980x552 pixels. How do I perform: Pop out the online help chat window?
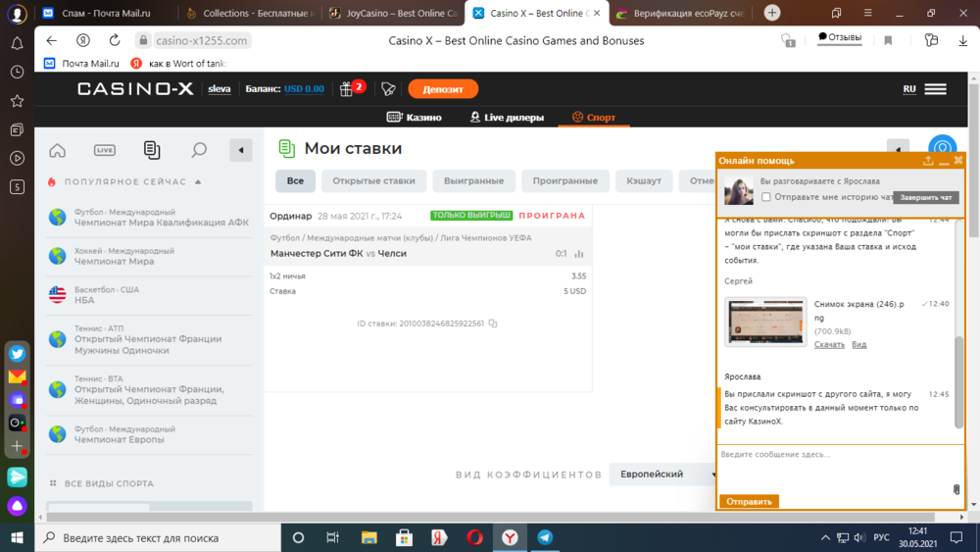[928, 161]
